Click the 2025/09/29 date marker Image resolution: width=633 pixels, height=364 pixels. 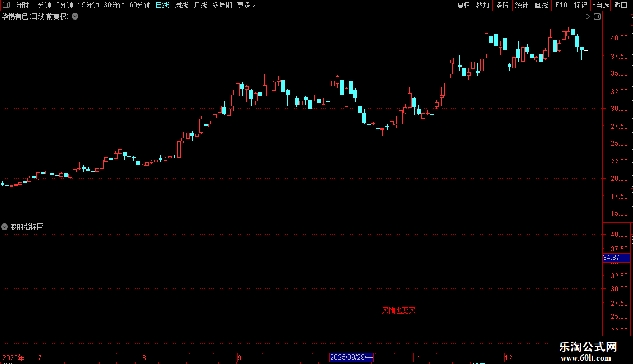(351, 357)
